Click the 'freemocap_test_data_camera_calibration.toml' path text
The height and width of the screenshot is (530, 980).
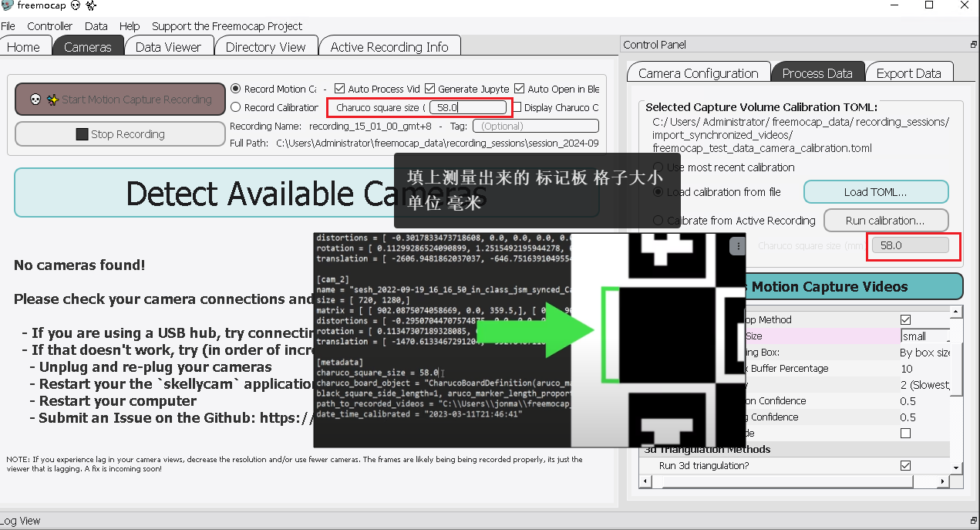pyautogui.click(x=762, y=148)
